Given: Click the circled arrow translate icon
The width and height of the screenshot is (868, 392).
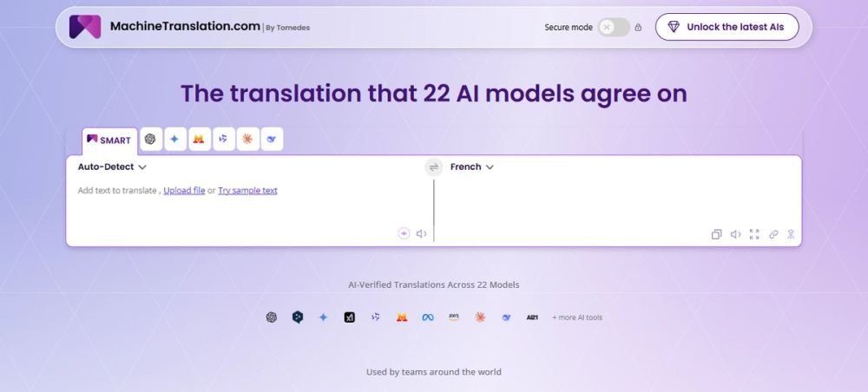Looking at the screenshot, I should (404, 234).
